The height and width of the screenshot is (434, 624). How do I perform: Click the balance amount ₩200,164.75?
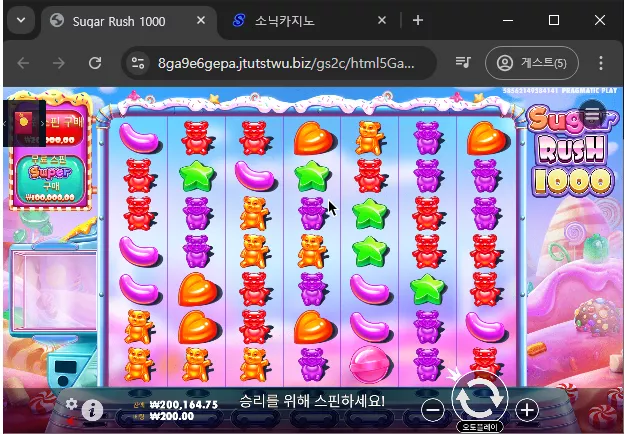pyautogui.click(x=184, y=405)
